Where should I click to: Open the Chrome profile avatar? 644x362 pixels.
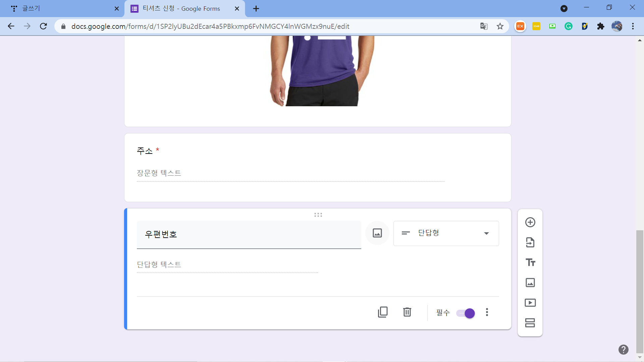(616, 26)
